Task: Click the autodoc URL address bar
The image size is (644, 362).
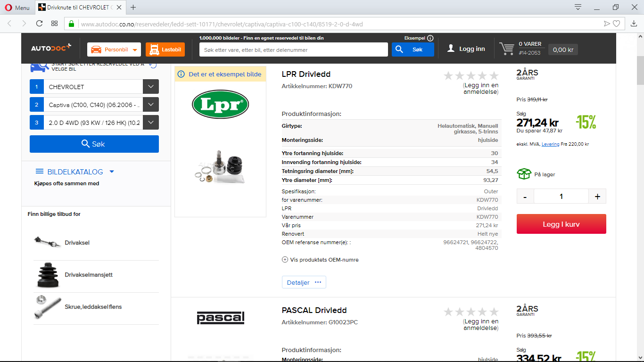Action: [x=339, y=24]
